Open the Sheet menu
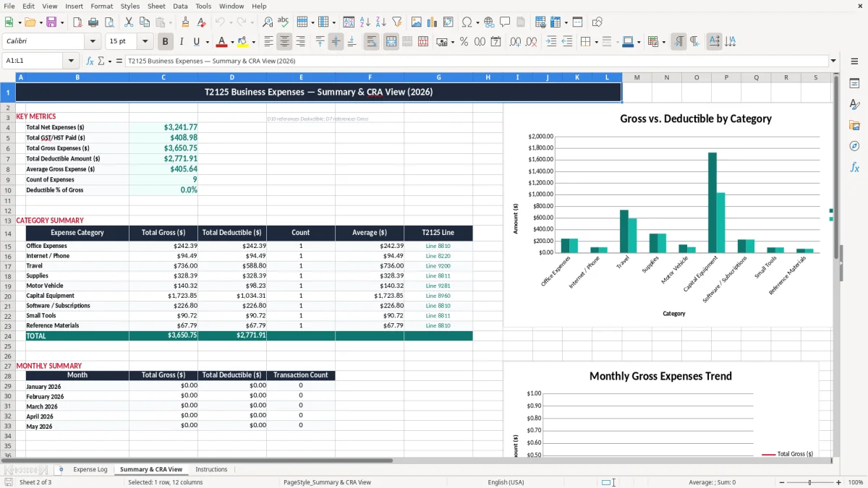Viewport: 868px width, 488px height. pyautogui.click(x=156, y=6)
